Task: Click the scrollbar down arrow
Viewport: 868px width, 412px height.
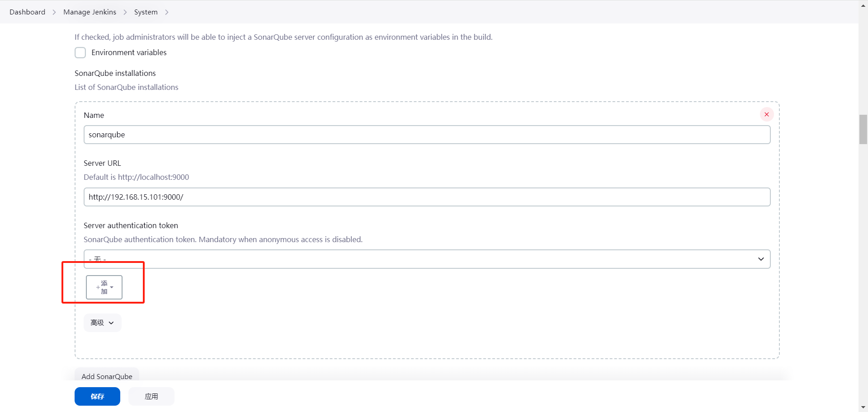Action: pos(863,407)
